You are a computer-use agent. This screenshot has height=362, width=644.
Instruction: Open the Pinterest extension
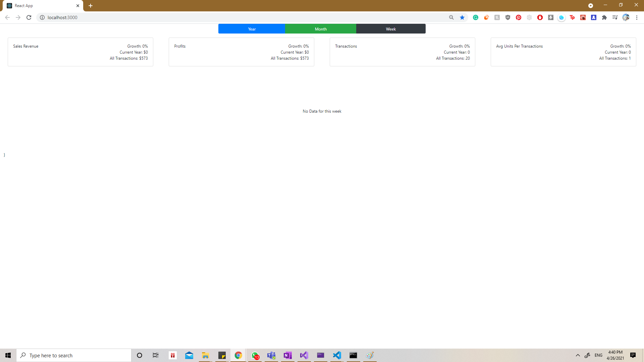point(519,17)
